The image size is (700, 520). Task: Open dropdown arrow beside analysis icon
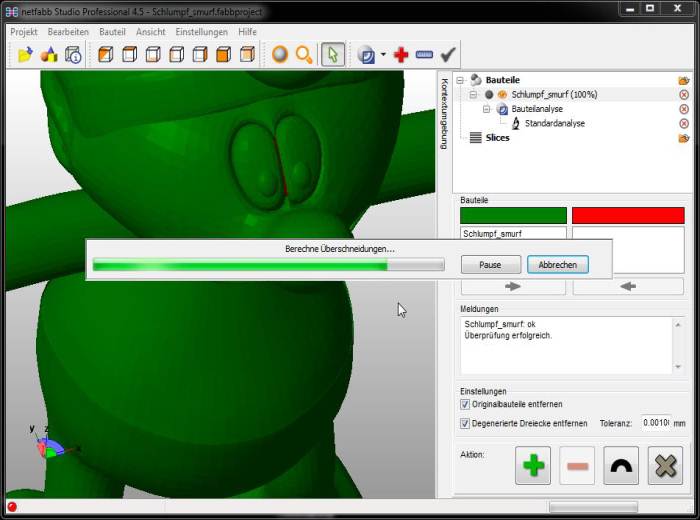(x=383, y=55)
